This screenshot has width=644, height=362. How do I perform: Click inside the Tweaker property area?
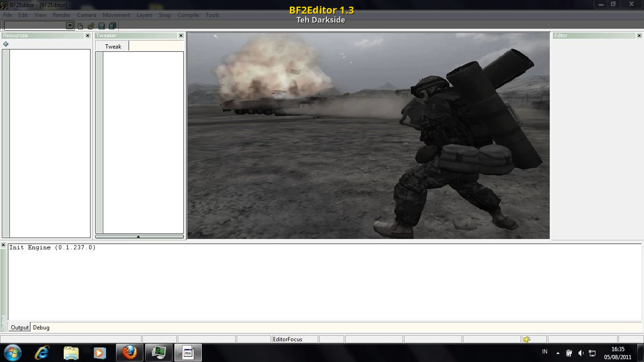[x=143, y=142]
